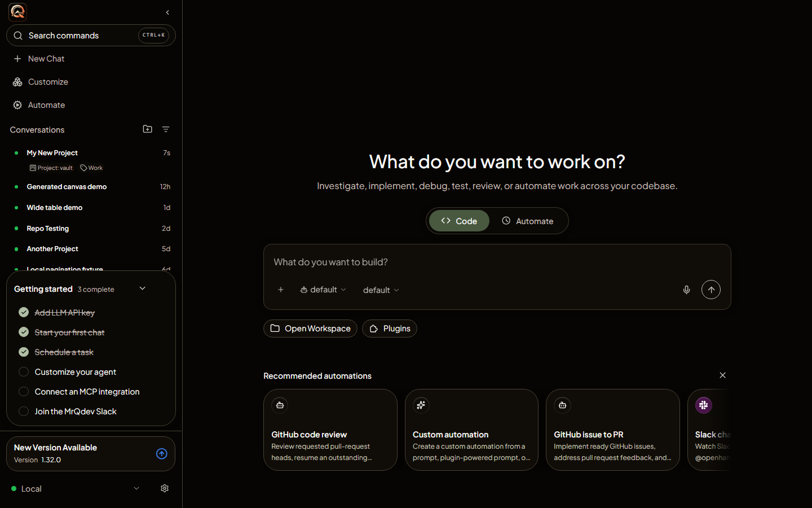
Task: Open the agent default dropdown
Action: coord(323,290)
